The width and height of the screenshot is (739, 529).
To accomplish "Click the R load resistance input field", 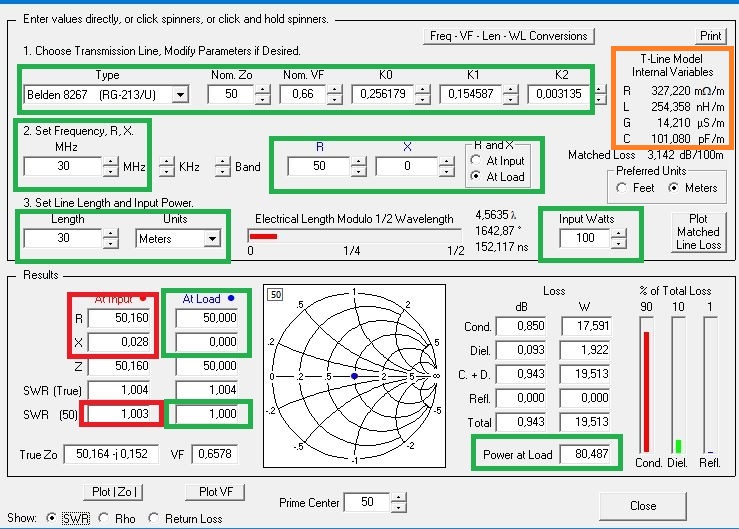I will (x=319, y=166).
